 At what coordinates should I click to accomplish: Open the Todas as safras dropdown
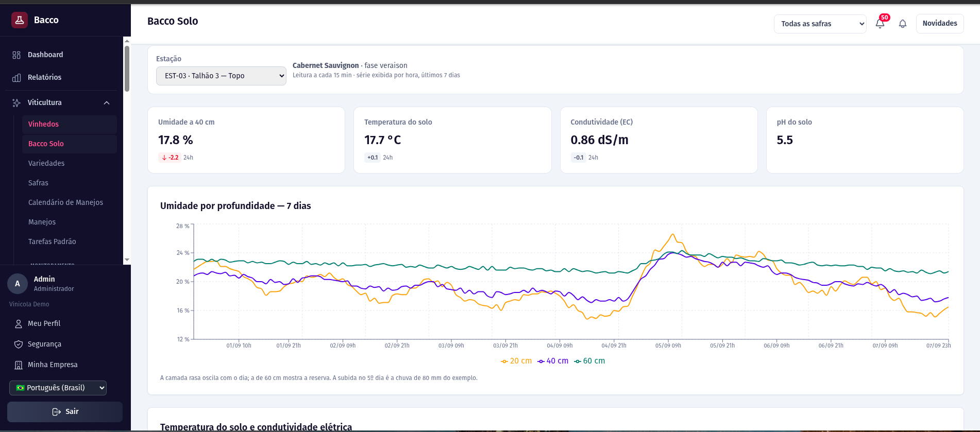[x=820, y=24]
